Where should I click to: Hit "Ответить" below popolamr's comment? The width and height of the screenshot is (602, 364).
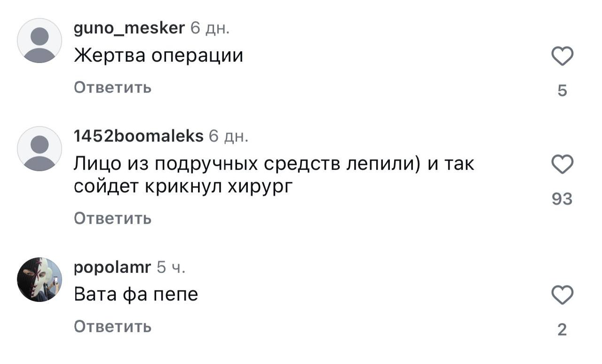click(x=112, y=326)
